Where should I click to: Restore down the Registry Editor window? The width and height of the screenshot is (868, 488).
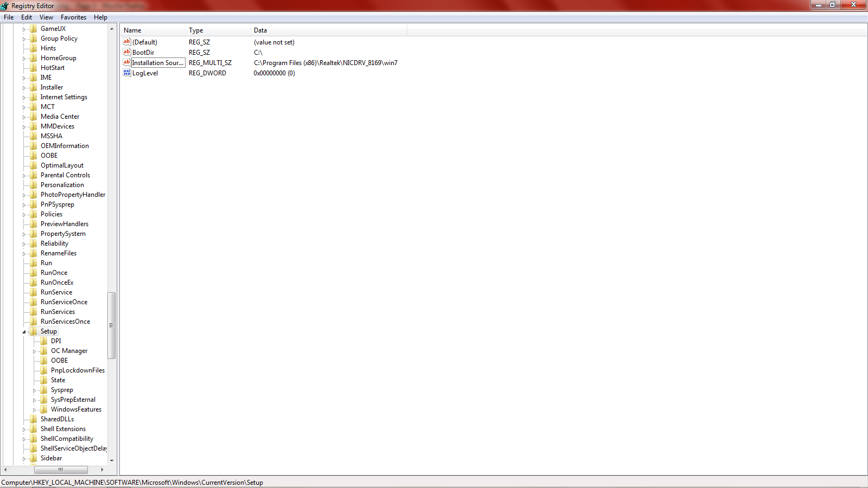(x=832, y=5)
